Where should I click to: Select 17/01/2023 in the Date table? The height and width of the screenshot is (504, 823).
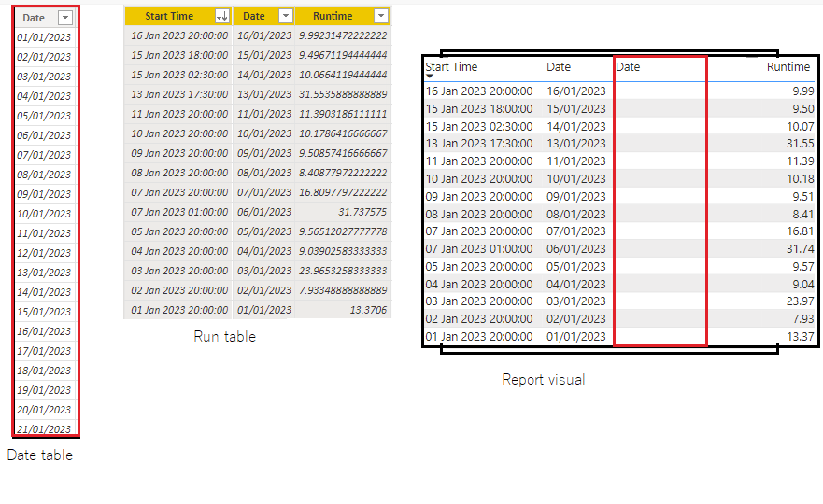point(44,351)
